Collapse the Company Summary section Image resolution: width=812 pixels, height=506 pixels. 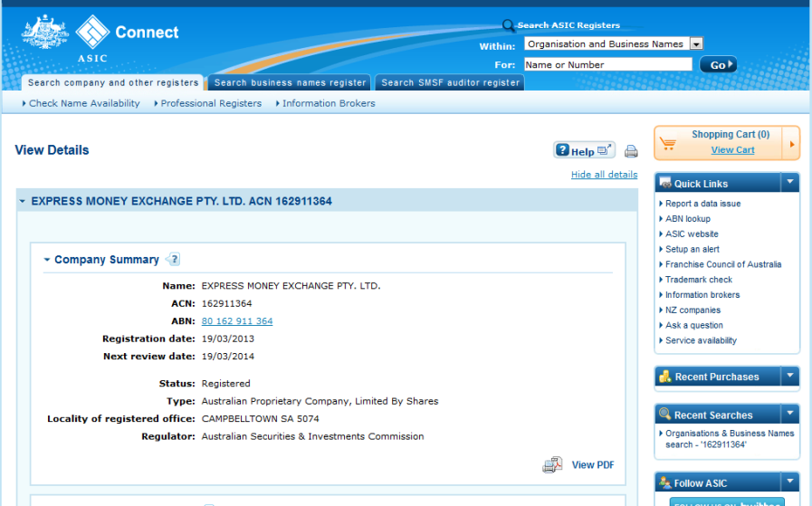point(47,260)
